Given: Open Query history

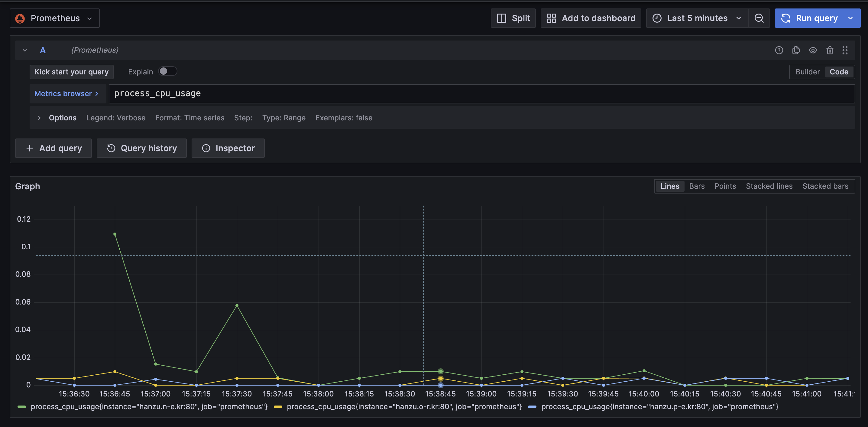Looking at the screenshot, I should pos(141,148).
